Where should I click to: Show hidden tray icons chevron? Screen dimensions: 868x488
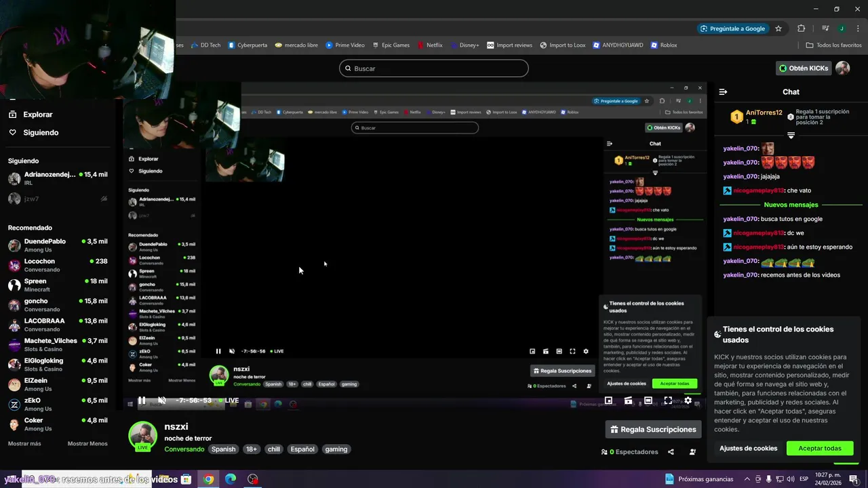747,479
